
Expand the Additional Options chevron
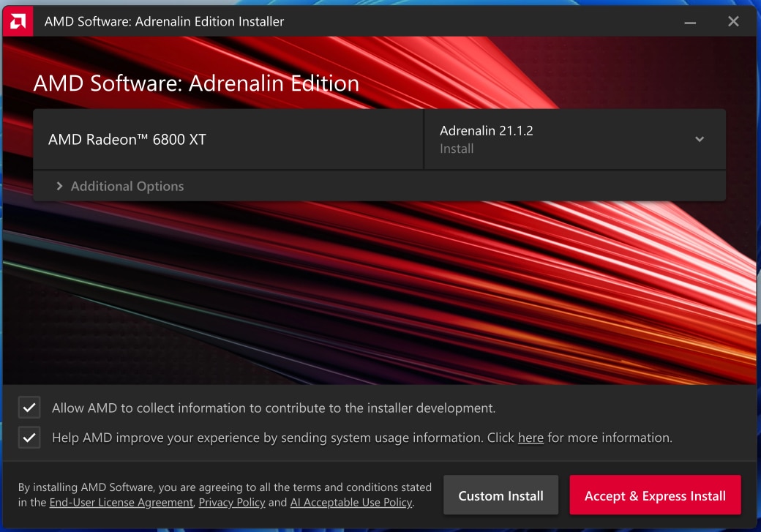tap(59, 187)
